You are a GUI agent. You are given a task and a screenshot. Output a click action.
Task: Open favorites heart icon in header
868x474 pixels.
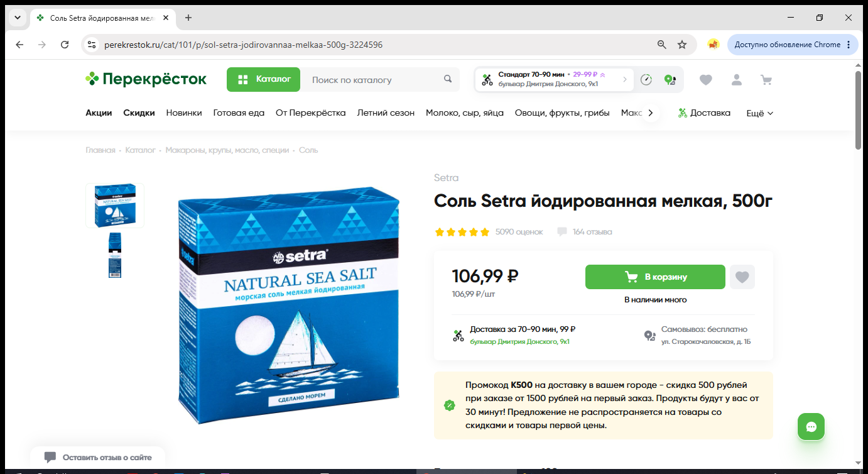tap(706, 80)
